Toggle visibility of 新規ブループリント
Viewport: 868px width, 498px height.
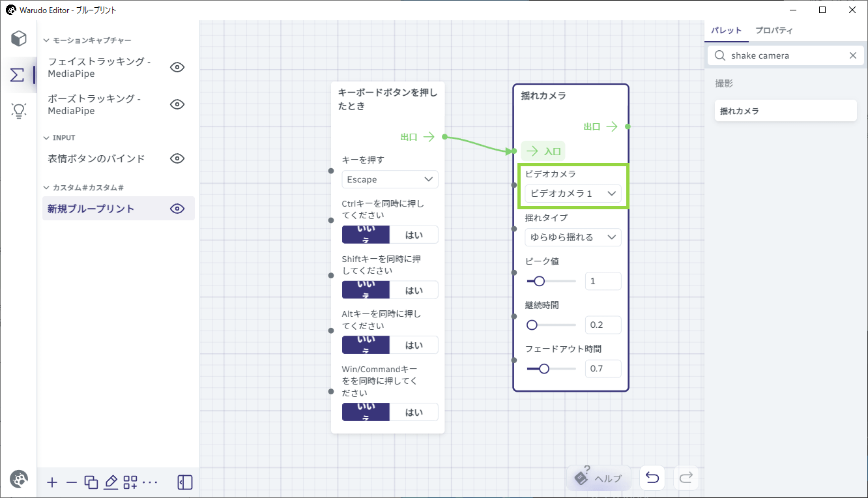[177, 209]
